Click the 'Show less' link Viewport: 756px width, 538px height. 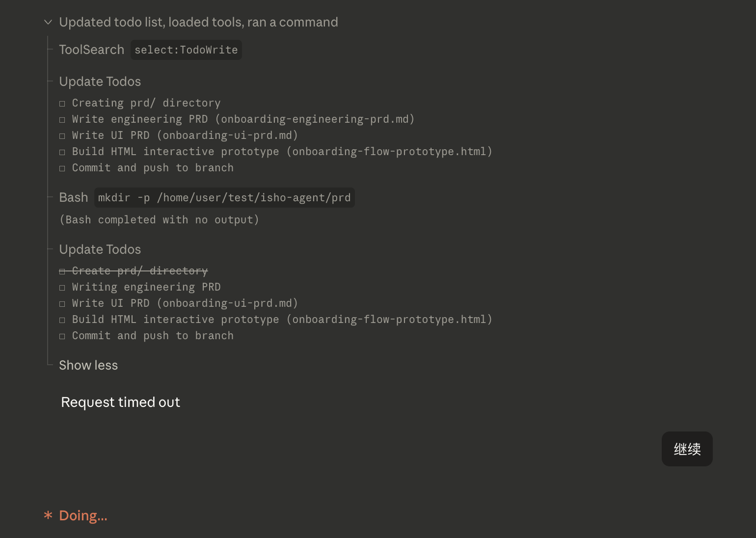[x=88, y=365]
